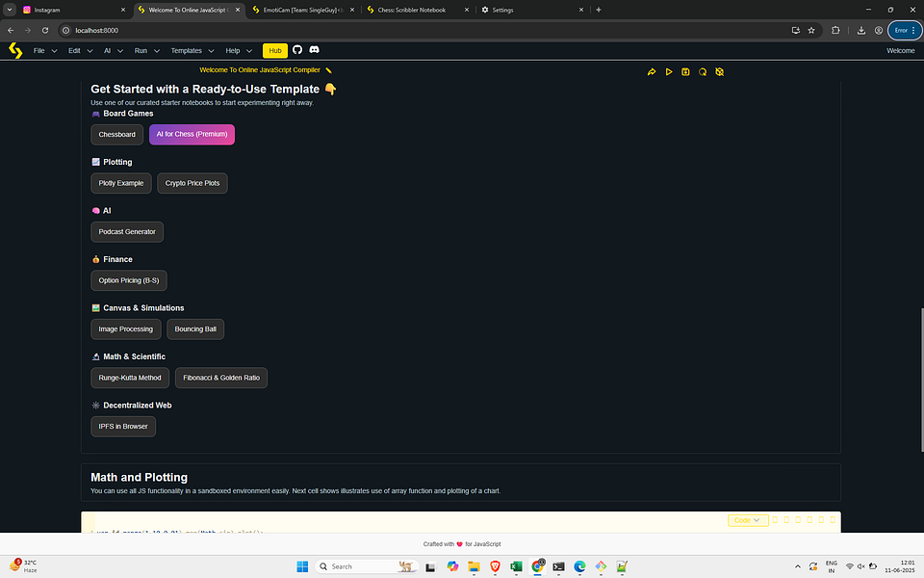Open Bouncing Ball template
Viewport: 924px width, 578px height.
[195, 329]
